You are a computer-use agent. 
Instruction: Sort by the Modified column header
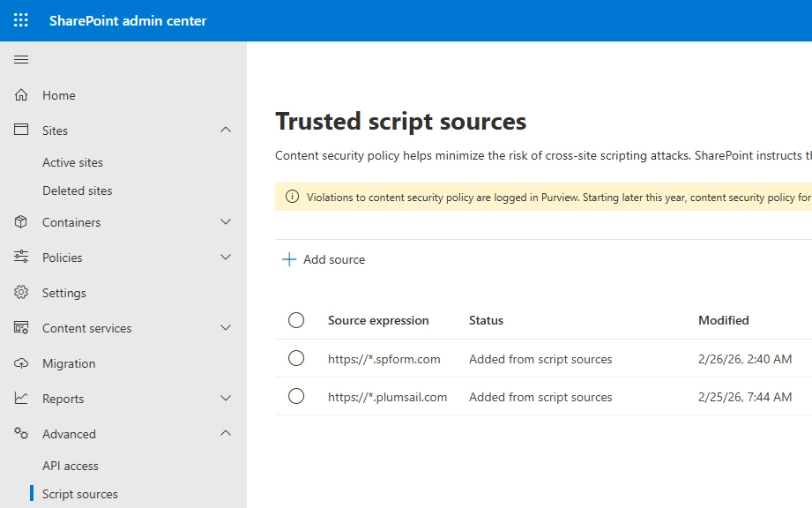[x=724, y=320]
